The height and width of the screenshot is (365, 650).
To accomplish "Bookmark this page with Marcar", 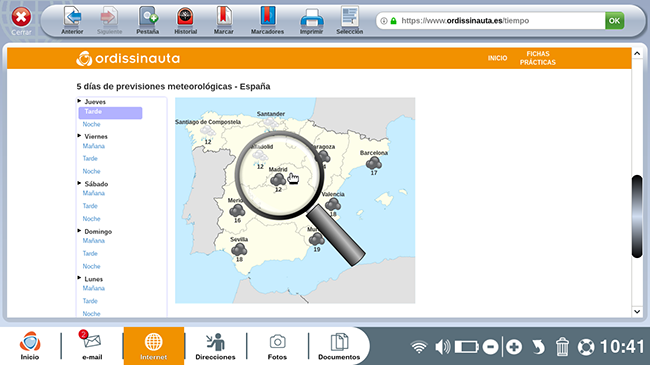I will pos(223,20).
